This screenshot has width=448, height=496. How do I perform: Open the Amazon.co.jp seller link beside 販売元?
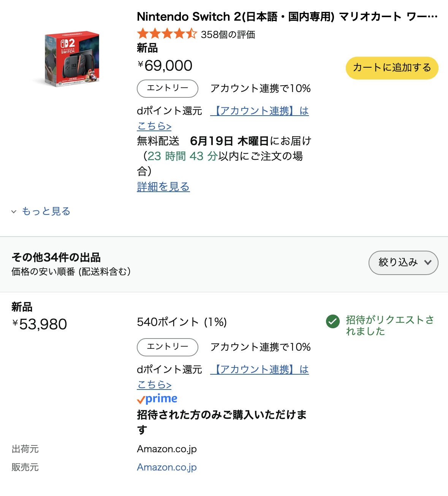click(x=167, y=467)
